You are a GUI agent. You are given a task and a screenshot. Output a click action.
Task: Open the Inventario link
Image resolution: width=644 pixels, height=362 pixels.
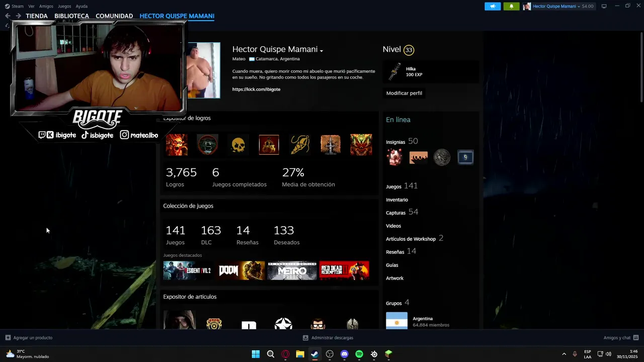point(397,200)
